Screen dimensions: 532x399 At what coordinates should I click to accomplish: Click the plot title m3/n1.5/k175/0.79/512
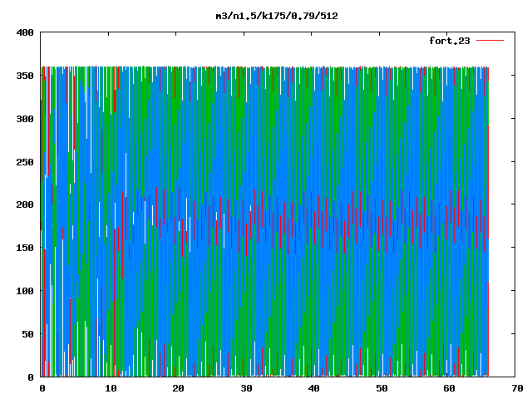click(277, 16)
